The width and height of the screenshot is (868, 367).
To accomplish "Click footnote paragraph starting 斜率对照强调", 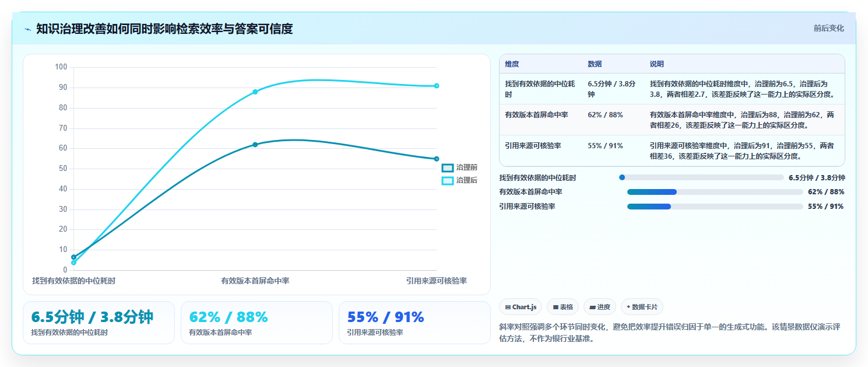I will [670, 332].
